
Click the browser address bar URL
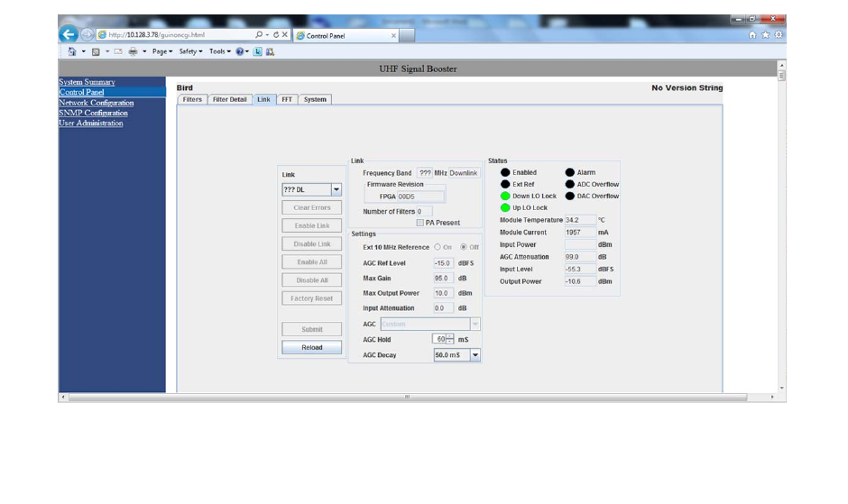point(156,34)
